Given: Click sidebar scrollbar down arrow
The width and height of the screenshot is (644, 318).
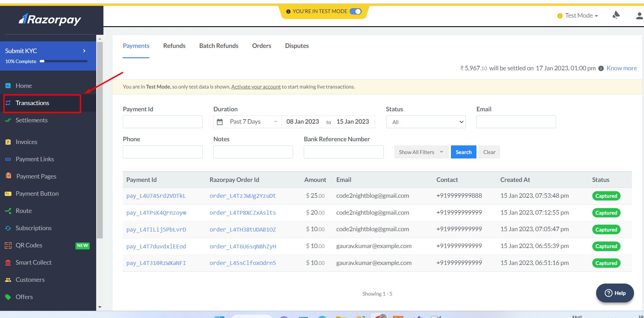Looking at the screenshot, I should pos(100,307).
